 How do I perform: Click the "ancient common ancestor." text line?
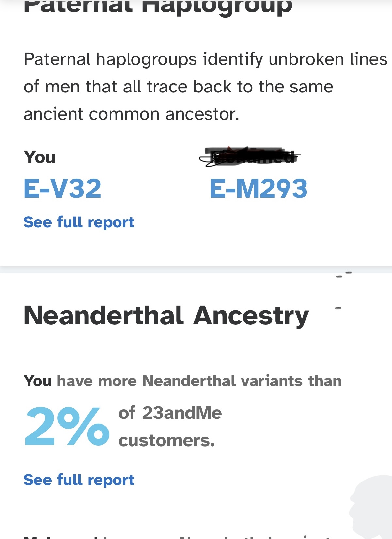[x=131, y=114]
